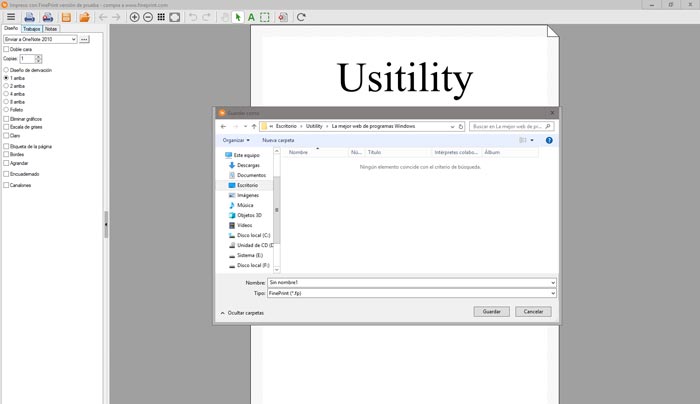Viewport: 700px width, 404px height.
Task: Toggle the Claro checkbox
Action: tap(6, 135)
